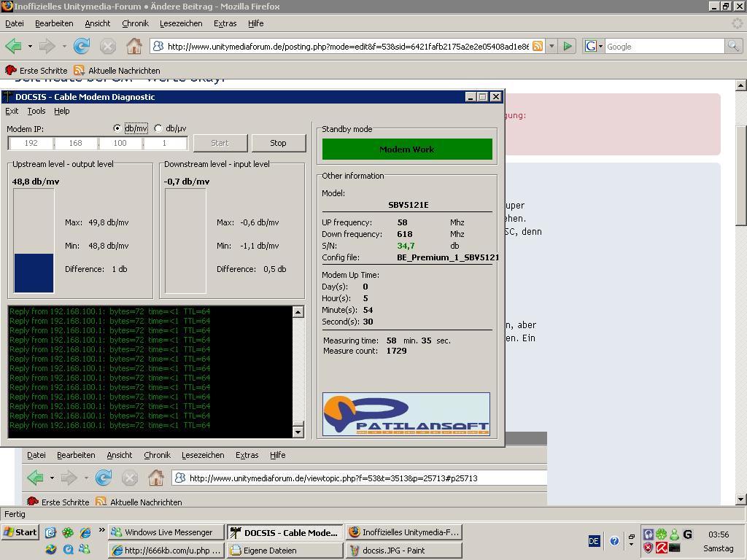The width and height of the screenshot is (747, 560).
Task: Click the red Avira umbrella tray icon
Action: click(x=661, y=548)
